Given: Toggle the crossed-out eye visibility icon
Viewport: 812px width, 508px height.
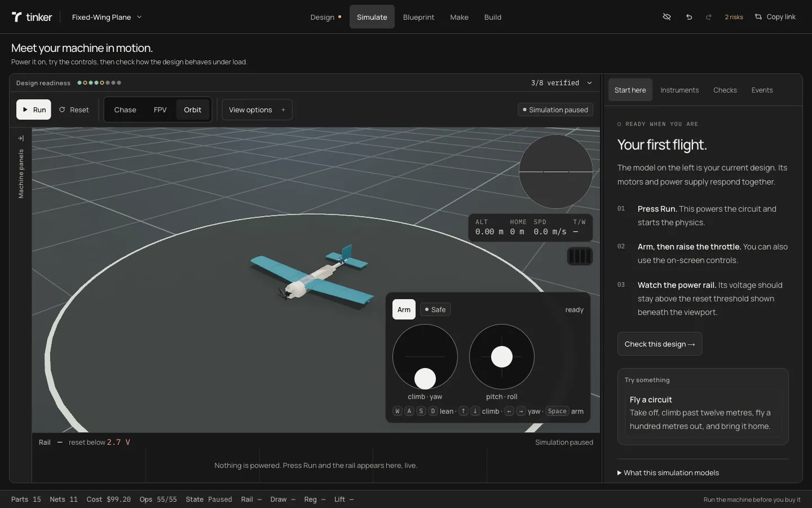Looking at the screenshot, I should 667,17.
